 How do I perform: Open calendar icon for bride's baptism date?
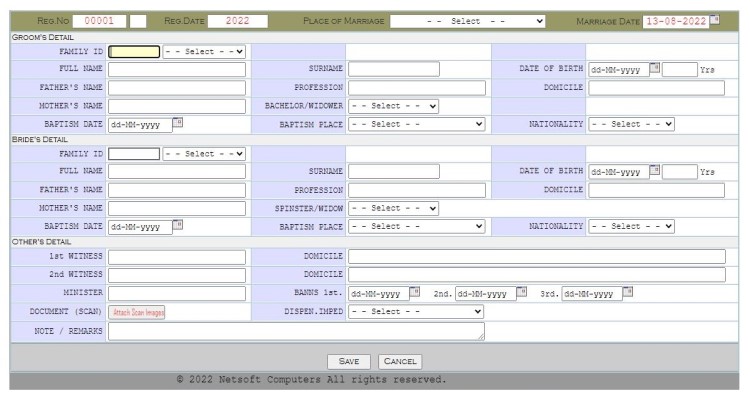click(178, 225)
